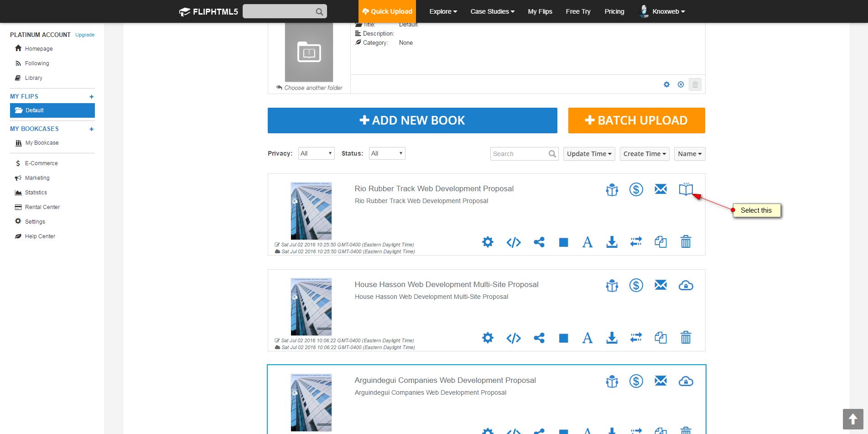Click the dollar sign icon on House Hasson proposal
The width and height of the screenshot is (868, 434).
click(636, 286)
